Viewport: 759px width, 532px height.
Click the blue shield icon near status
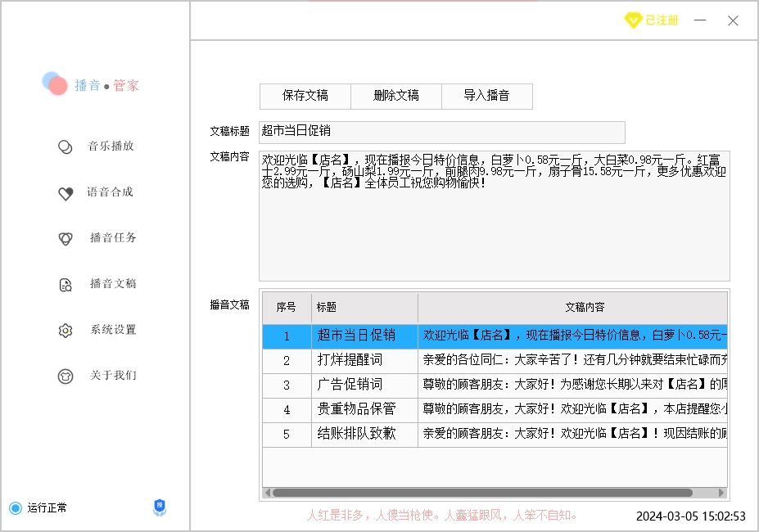(160, 507)
